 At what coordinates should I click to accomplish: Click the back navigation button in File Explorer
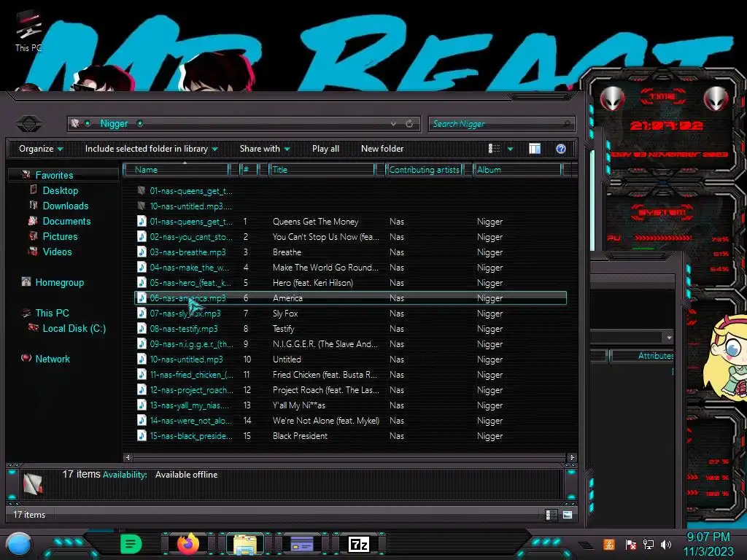pos(29,124)
